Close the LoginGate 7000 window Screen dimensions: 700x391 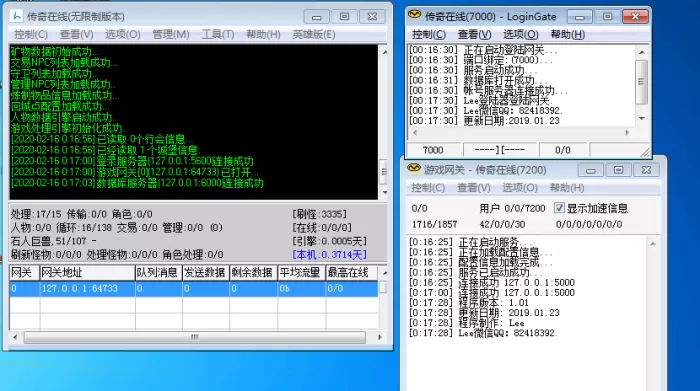tap(635, 17)
